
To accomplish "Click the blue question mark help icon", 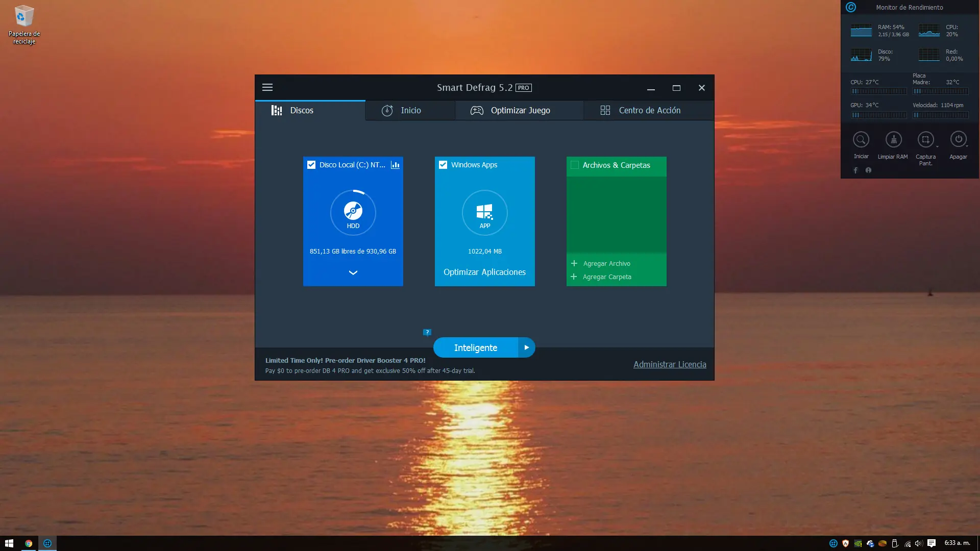I will tap(427, 332).
